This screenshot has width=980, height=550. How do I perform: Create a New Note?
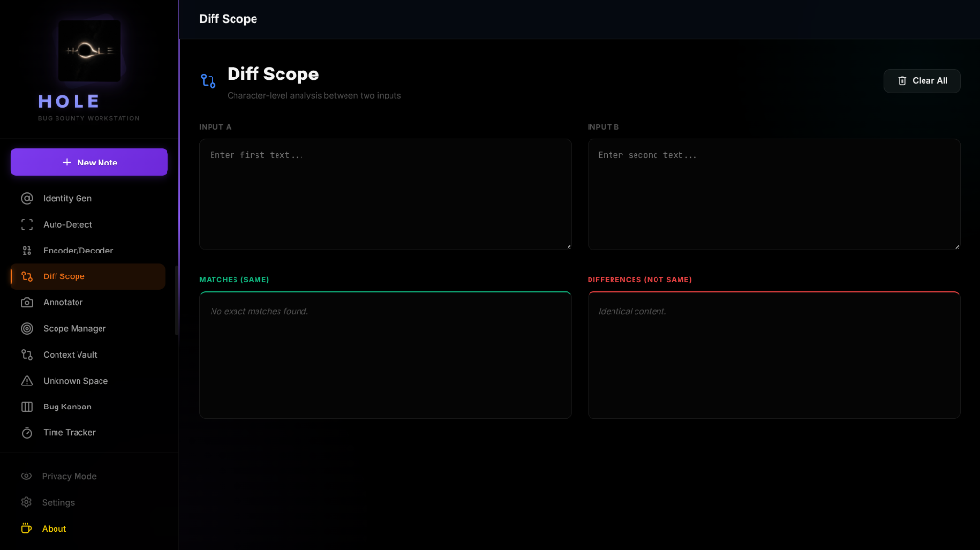click(x=89, y=163)
